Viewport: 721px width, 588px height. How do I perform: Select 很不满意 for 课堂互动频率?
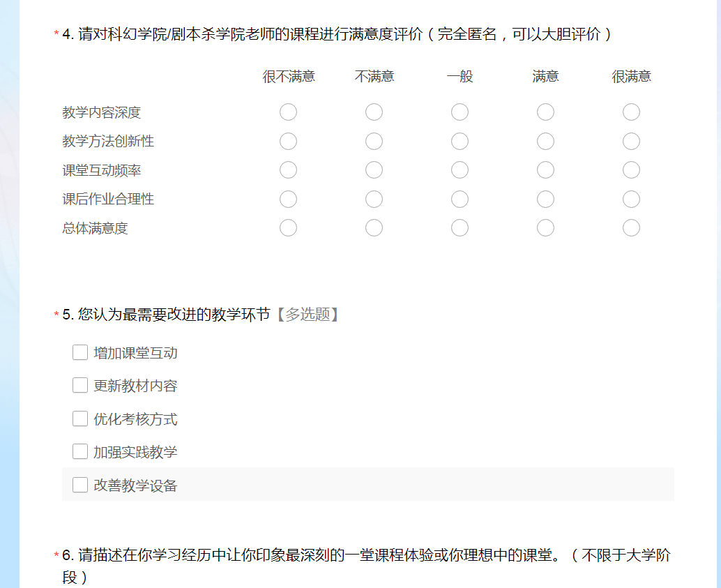coord(288,170)
